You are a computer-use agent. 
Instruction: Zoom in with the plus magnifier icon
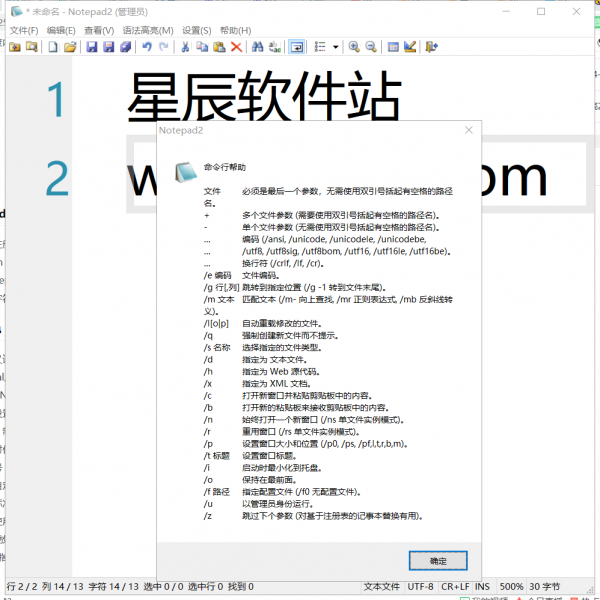(354, 47)
